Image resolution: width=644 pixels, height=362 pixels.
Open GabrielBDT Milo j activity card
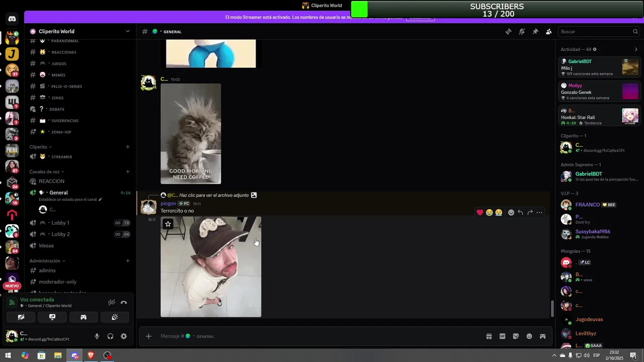coord(600,67)
